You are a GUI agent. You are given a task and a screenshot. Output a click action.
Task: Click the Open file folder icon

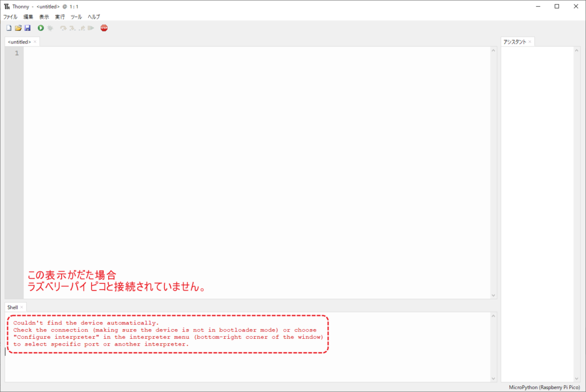18,28
